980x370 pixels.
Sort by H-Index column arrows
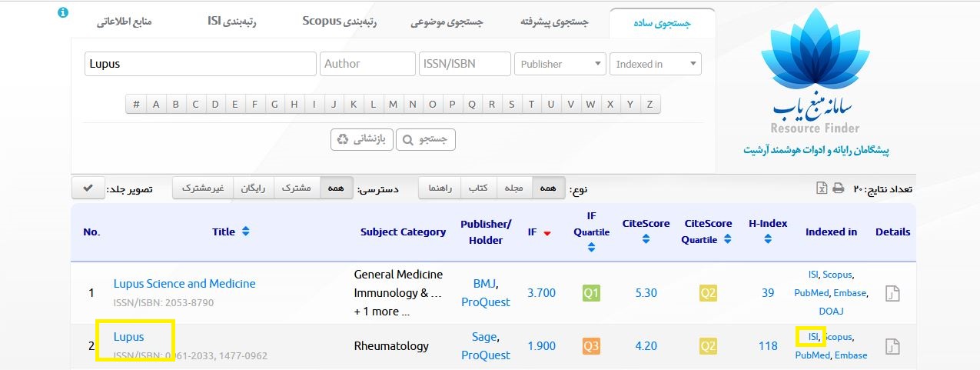pos(768,239)
